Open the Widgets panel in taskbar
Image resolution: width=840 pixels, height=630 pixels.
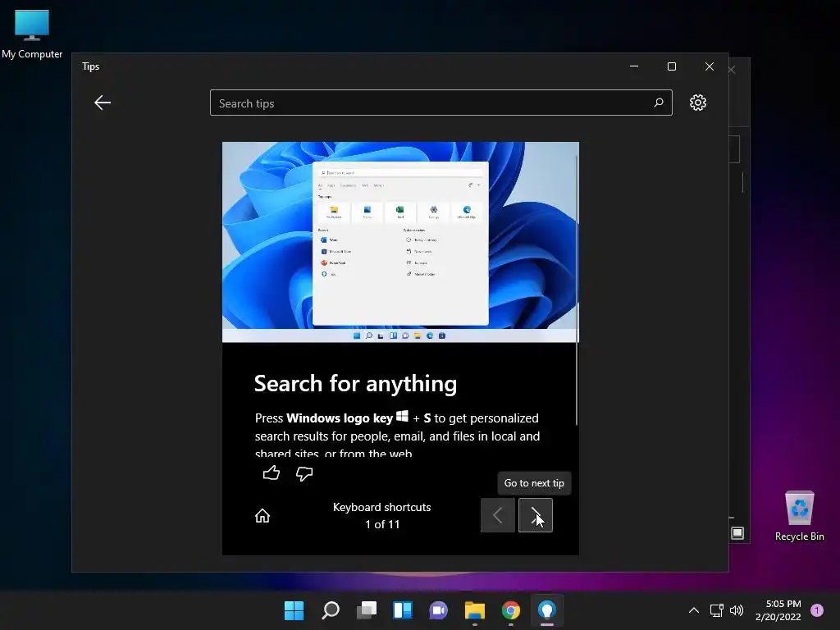pos(402,610)
